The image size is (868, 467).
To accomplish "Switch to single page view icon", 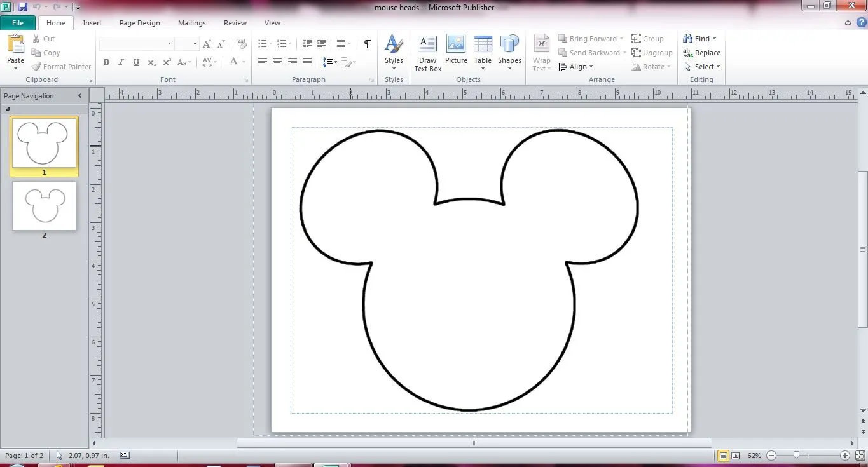I will click(723, 456).
